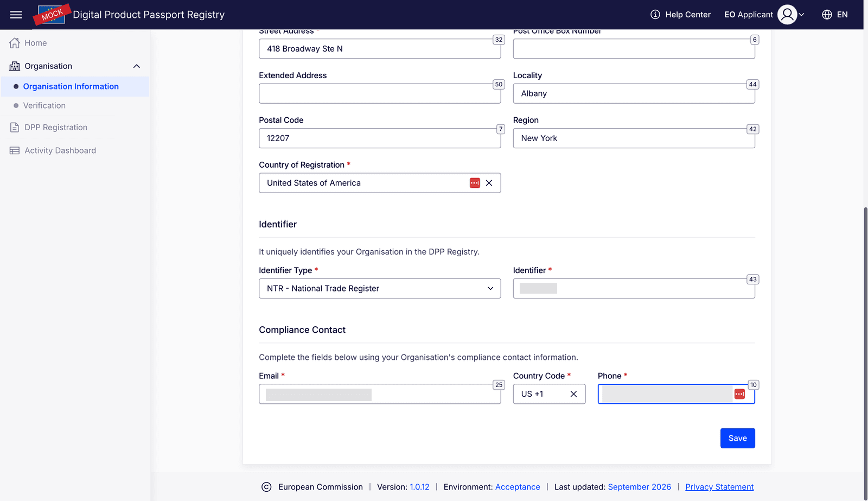This screenshot has height=501, width=868.
Task: Click the Postal Code field 12207
Action: tap(380, 138)
